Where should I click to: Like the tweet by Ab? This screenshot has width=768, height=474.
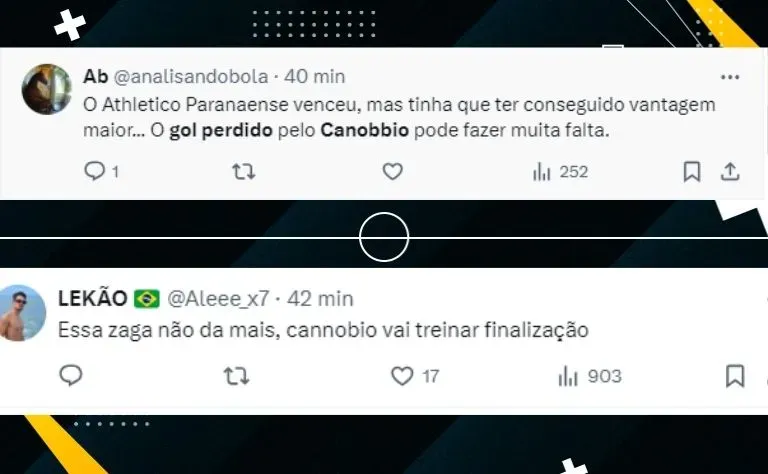coord(392,171)
